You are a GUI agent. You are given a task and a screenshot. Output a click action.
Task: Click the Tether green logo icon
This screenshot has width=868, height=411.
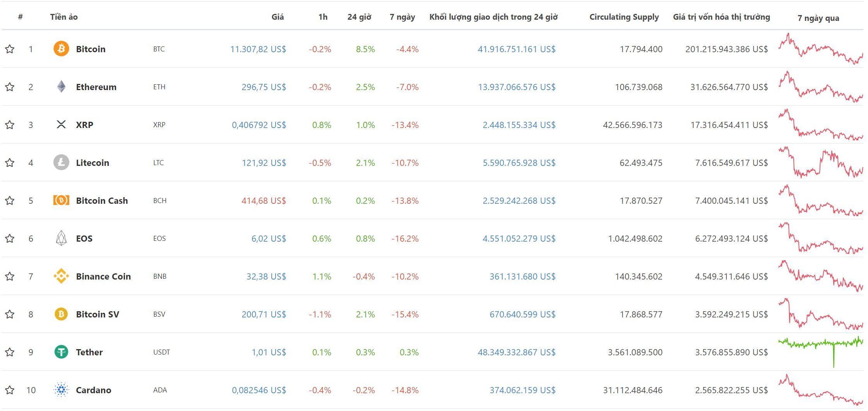click(x=61, y=352)
